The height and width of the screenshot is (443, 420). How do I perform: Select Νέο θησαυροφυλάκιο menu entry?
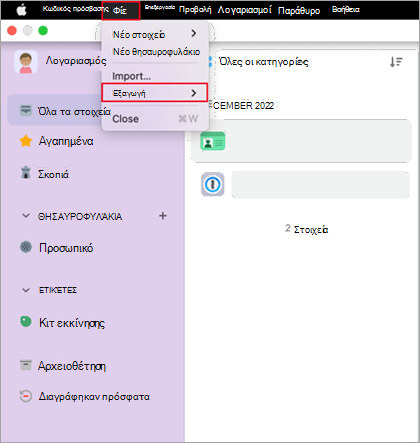(156, 52)
